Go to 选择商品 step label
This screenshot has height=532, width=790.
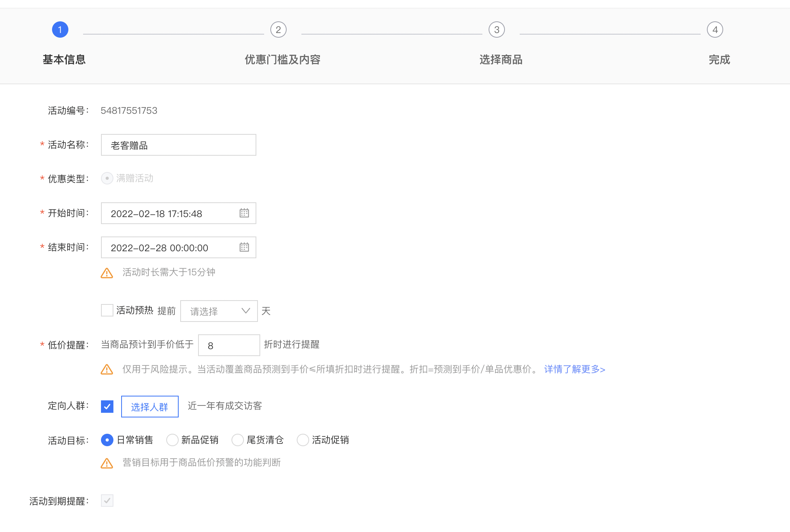coord(501,60)
